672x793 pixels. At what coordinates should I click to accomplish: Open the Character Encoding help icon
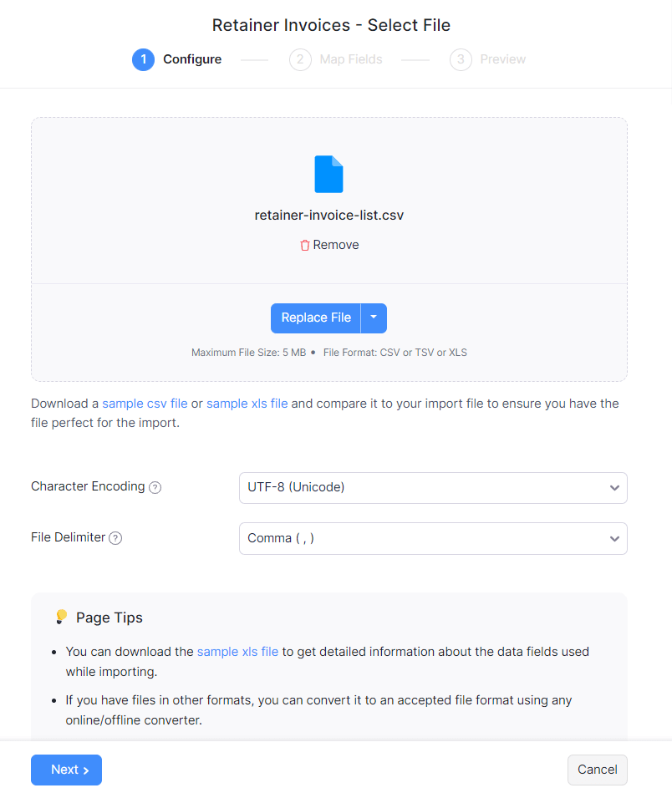155,487
